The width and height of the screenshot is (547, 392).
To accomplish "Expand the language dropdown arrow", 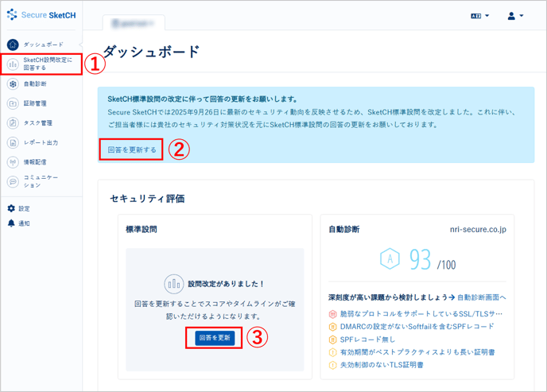I will [487, 16].
